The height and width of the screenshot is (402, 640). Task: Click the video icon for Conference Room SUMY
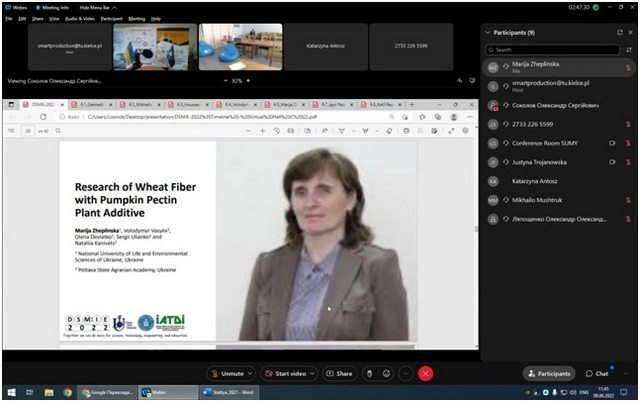pyautogui.click(x=612, y=143)
